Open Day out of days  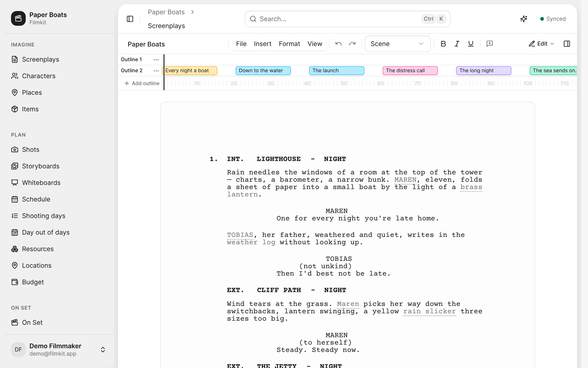59,232
